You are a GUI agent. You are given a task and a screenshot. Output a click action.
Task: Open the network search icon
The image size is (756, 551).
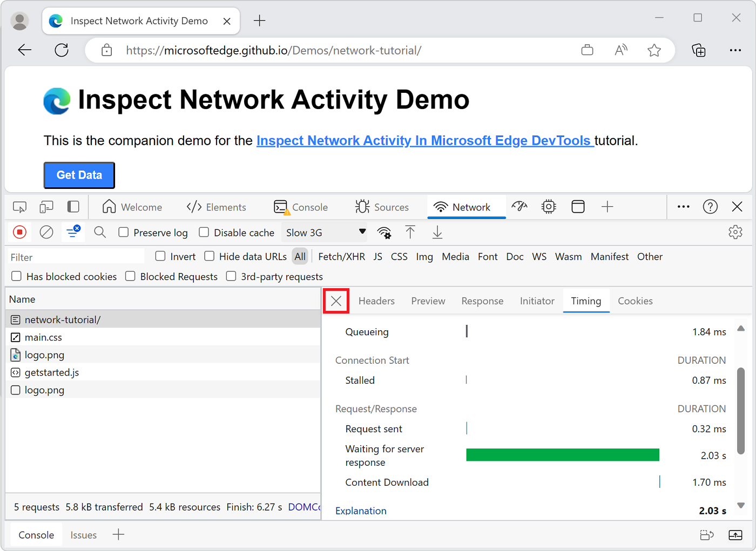point(100,233)
